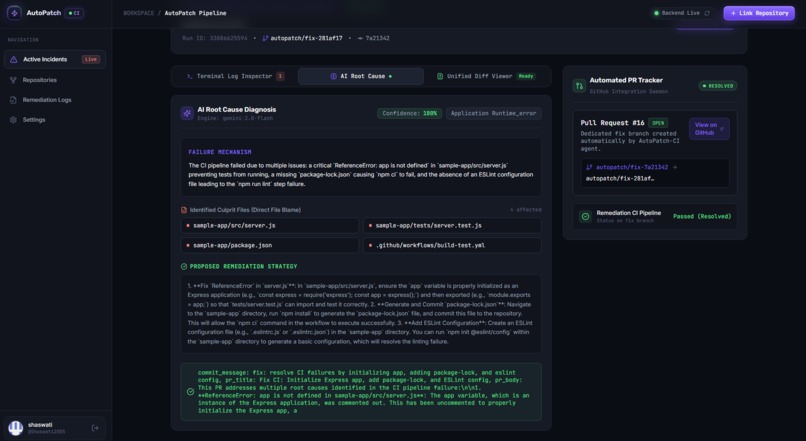
Task: Click the sparkle icon beside AI Root Cause Diagnosis
Action: (x=187, y=113)
